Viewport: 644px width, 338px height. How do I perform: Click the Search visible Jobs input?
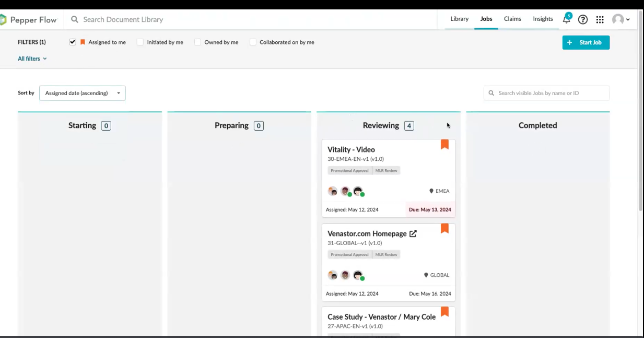click(546, 93)
